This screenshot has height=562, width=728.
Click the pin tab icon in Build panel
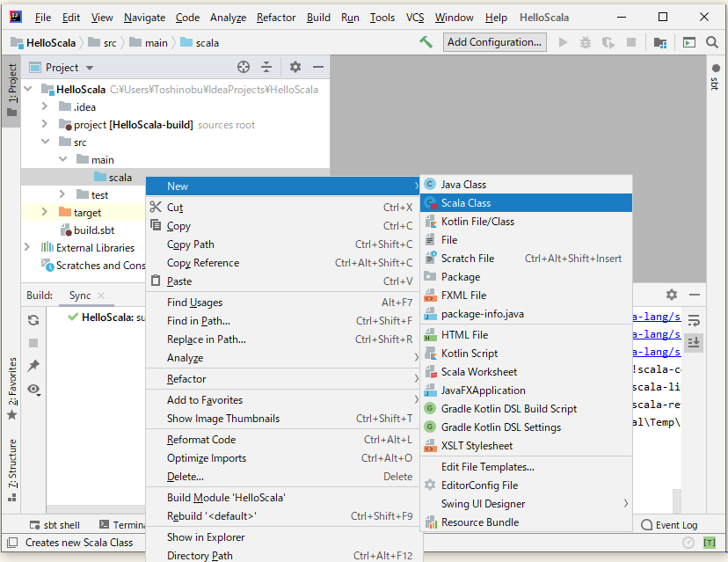tap(33, 366)
